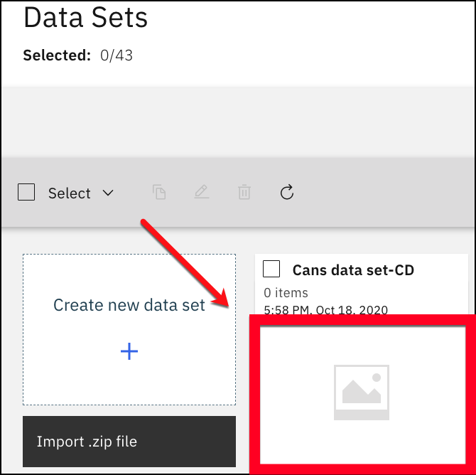Click the Selected 0/43 counter
476x475 pixels.
[78, 55]
